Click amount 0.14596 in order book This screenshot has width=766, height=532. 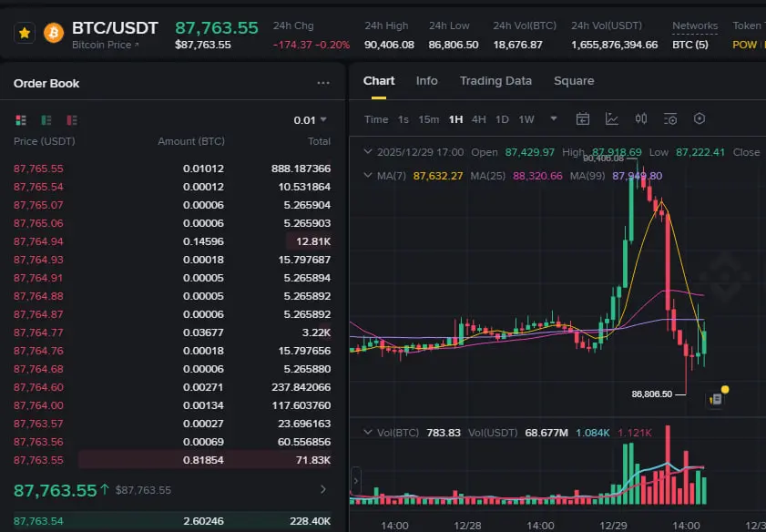pyautogui.click(x=203, y=241)
